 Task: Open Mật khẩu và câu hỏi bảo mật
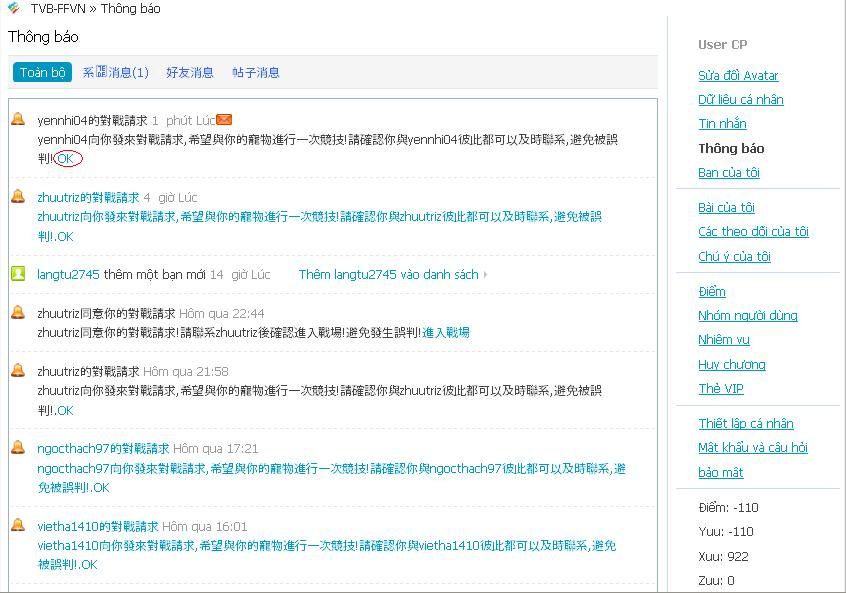pyautogui.click(x=753, y=460)
